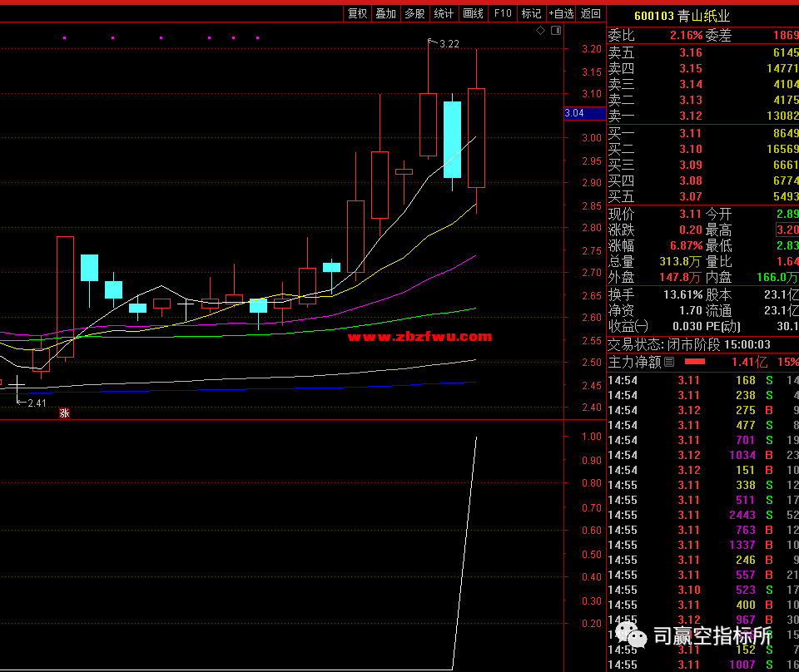Viewport: 799px width, 672px height.
Task: Click the 委比 value 2.16%
Action: pos(686,35)
